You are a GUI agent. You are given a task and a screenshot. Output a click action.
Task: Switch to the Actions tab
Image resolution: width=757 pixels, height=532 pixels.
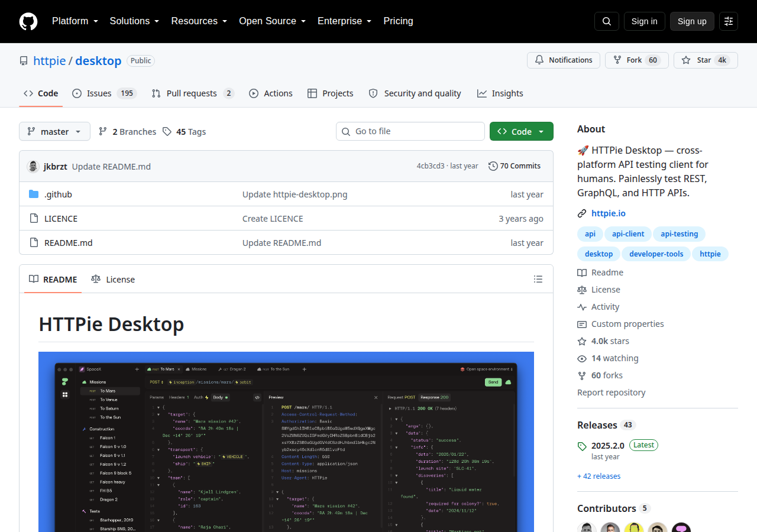(270, 93)
